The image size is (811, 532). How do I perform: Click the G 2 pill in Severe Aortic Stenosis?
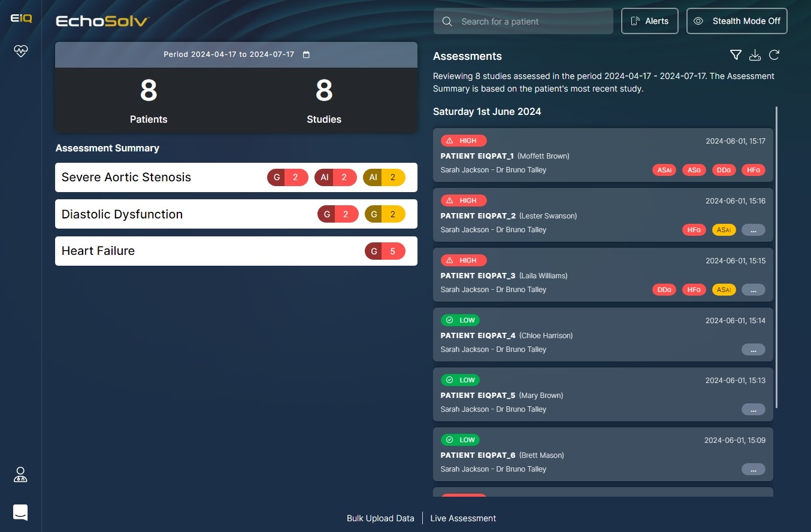point(288,177)
